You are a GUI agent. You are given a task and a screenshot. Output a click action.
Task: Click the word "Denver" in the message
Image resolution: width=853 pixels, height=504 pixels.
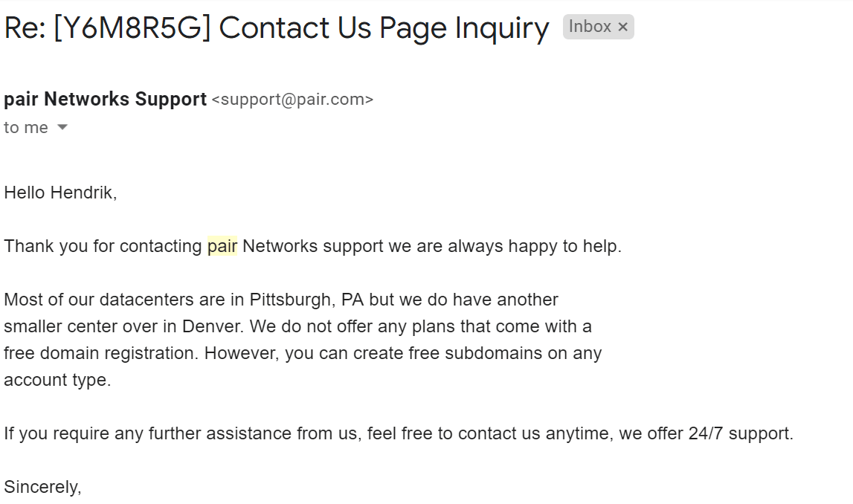(212, 326)
